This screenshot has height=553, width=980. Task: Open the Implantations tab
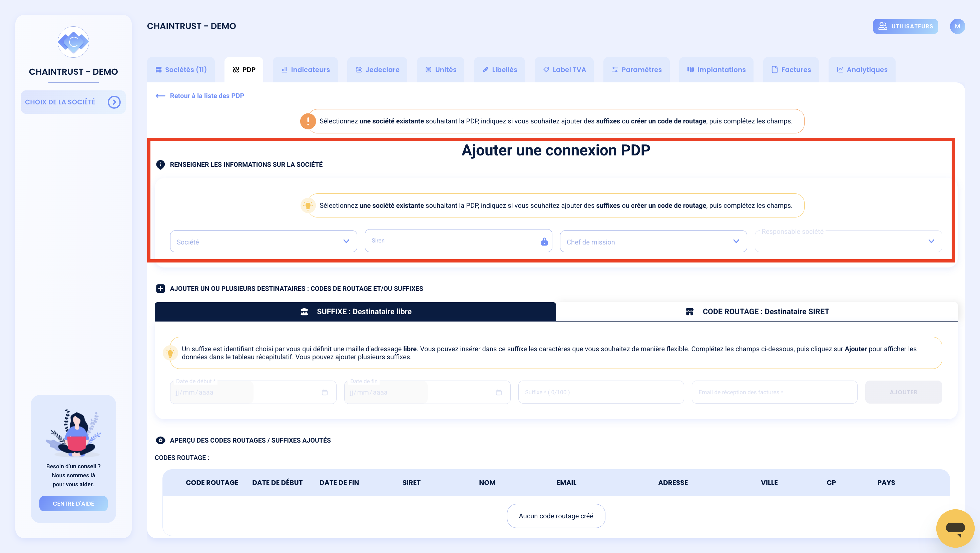tap(716, 70)
